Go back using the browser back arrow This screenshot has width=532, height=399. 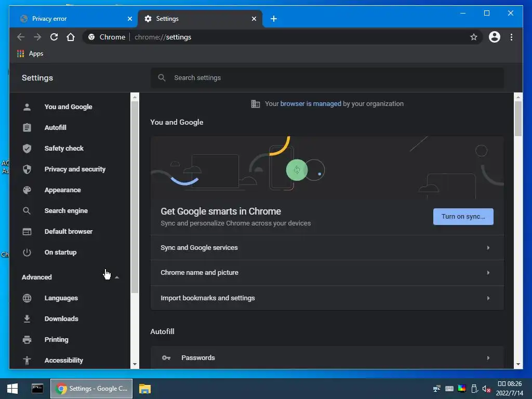click(x=21, y=37)
